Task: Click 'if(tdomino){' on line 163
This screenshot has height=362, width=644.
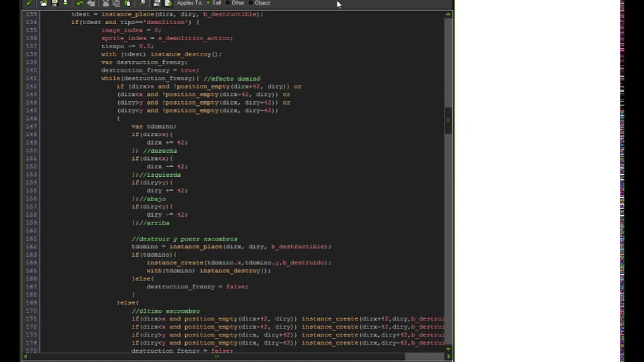Action: coord(154,254)
